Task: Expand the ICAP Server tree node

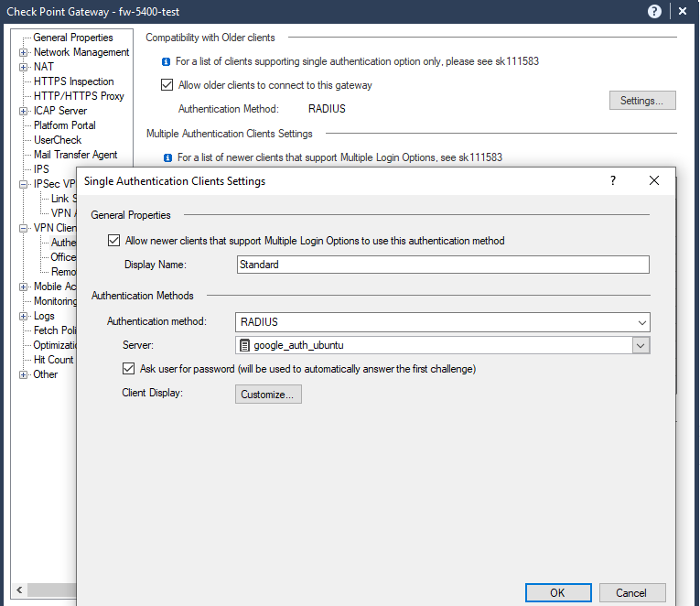Action: [x=24, y=111]
